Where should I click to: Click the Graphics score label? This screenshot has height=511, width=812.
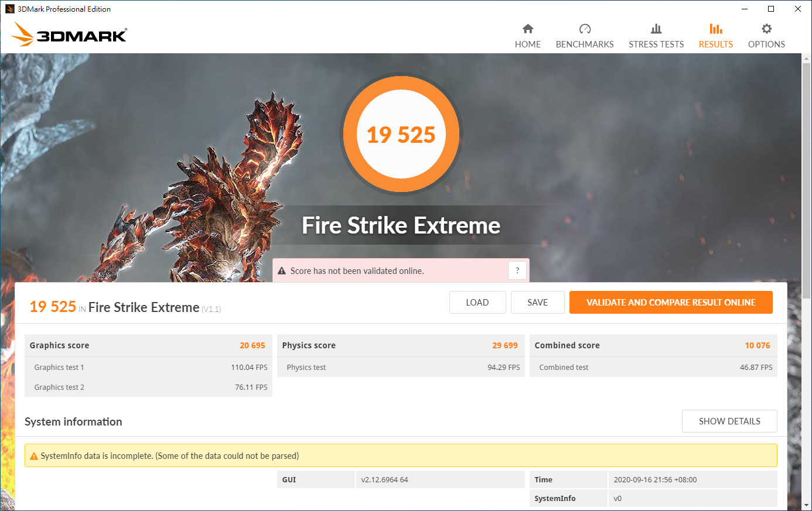[x=59, y=345]
